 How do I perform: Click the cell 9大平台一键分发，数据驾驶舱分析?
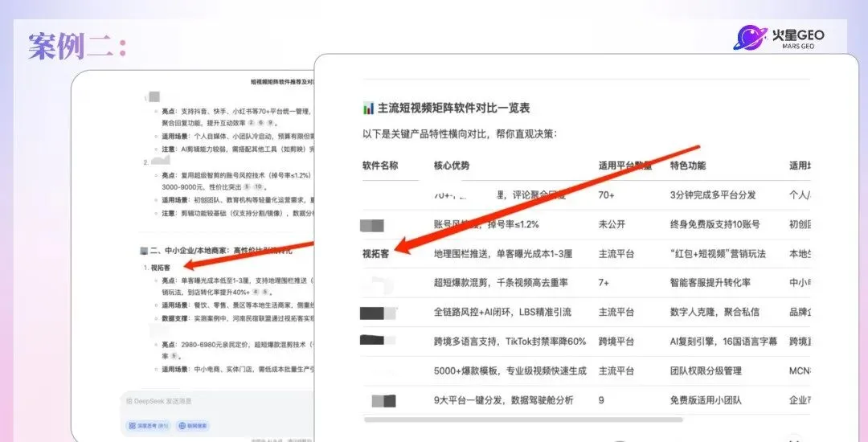point(504,400)
